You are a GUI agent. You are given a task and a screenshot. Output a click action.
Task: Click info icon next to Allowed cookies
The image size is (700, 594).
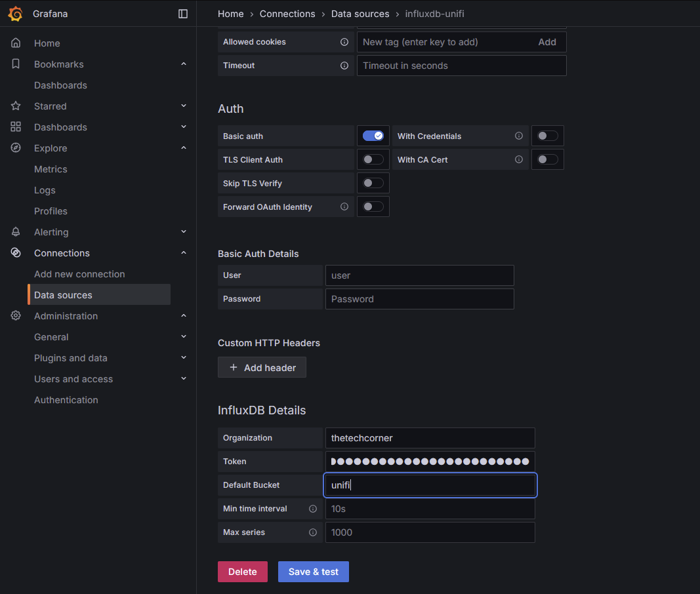[x=344, y=42]
